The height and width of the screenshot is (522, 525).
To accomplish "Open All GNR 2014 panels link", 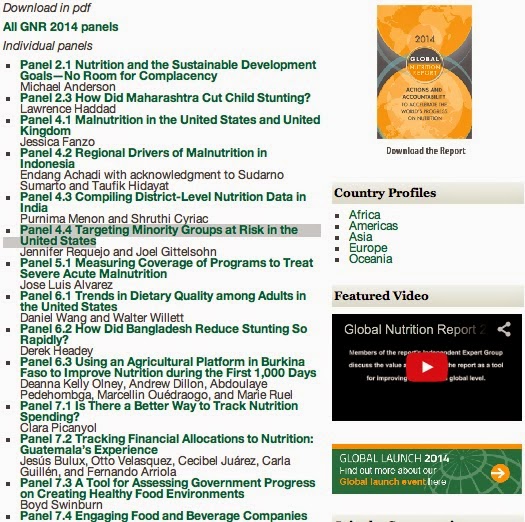I will pos(61,27).
